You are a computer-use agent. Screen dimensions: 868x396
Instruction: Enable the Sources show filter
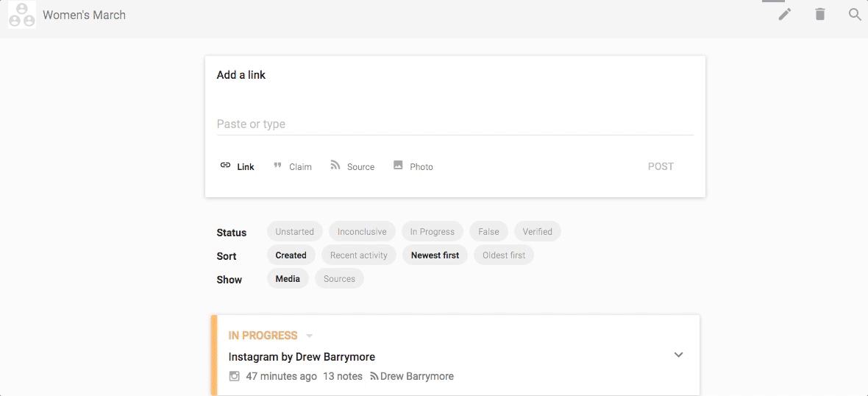(x=339, y=278)
